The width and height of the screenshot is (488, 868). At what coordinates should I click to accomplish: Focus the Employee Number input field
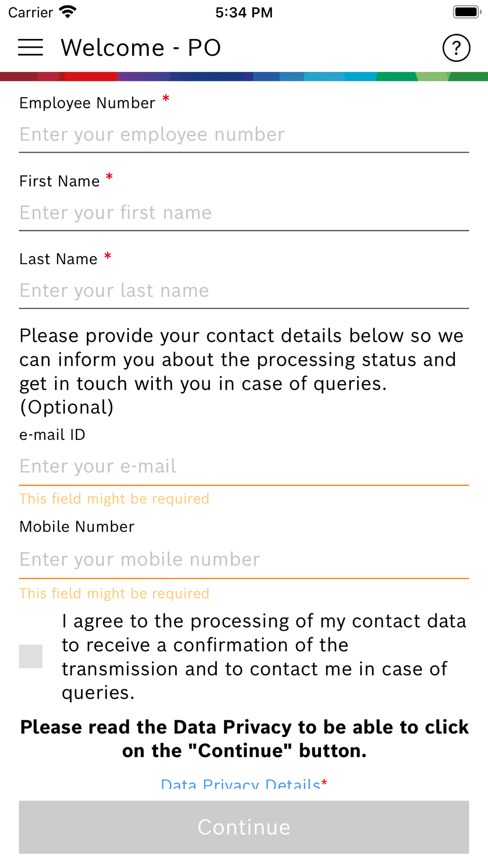coord(244,135)
